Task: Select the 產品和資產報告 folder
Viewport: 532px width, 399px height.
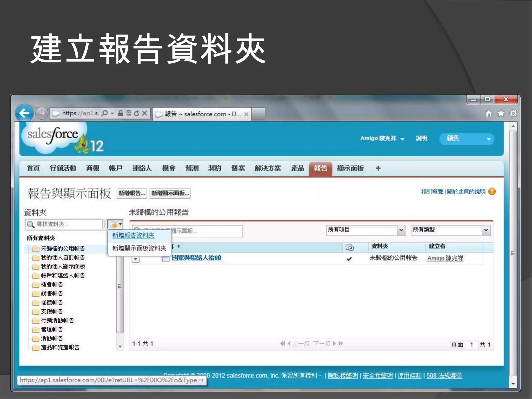Action: tap(60, 347)
